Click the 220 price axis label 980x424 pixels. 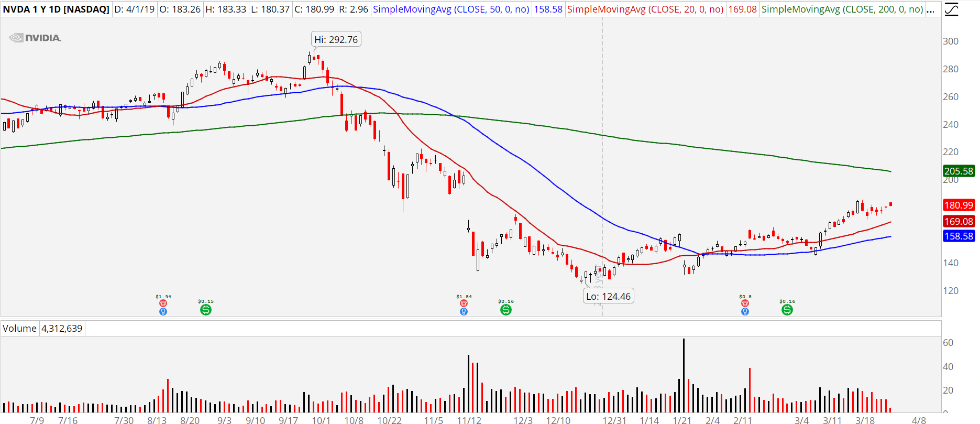[951, 152]
